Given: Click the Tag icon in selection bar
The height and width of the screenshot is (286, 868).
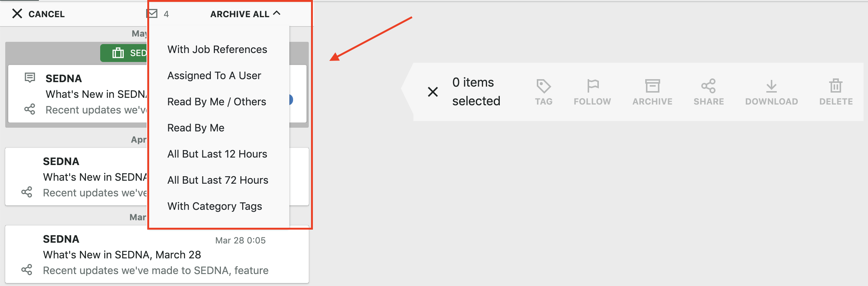Looking at the screenshot, I should pyautogui.click(x=544, y=86).
